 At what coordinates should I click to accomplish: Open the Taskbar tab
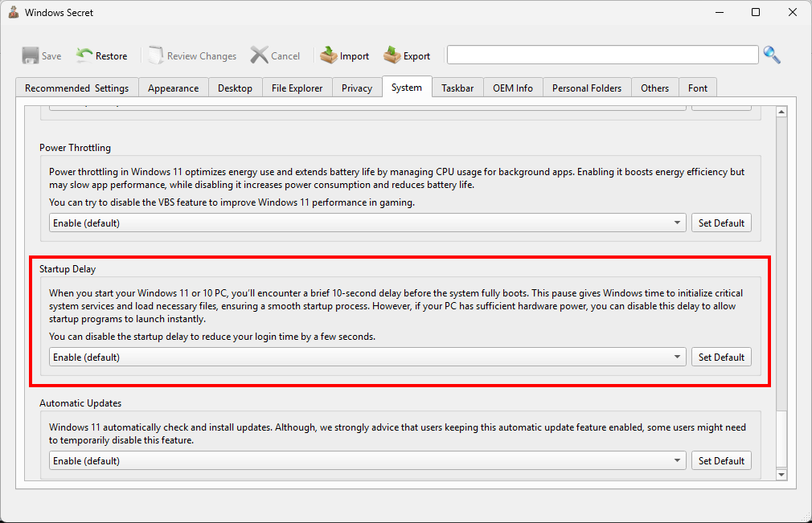point(457,88)
